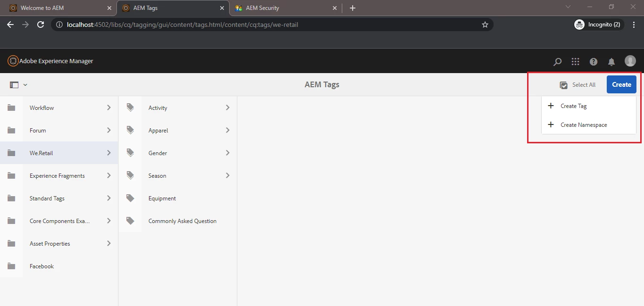The width and height of the screenshot is (644, 306).
Task: Expand the Workflow namespace chevron
Action: coord(109,108)
